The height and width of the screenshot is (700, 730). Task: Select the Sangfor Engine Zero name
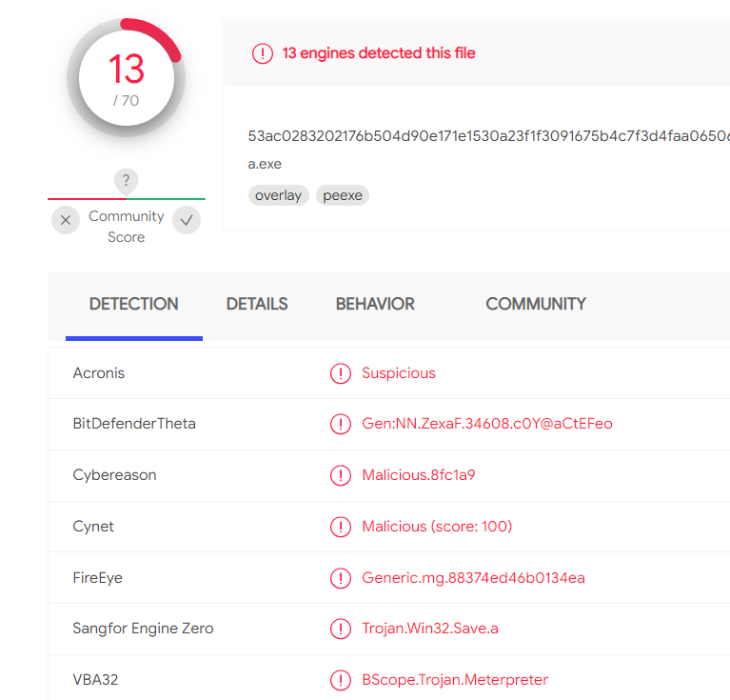click(x=143, y=629)
